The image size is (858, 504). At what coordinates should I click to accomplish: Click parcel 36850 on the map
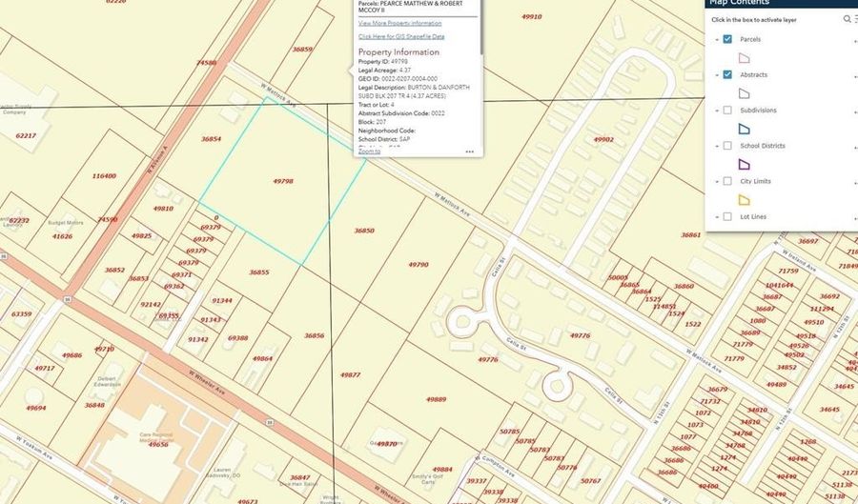pos(364,231)
